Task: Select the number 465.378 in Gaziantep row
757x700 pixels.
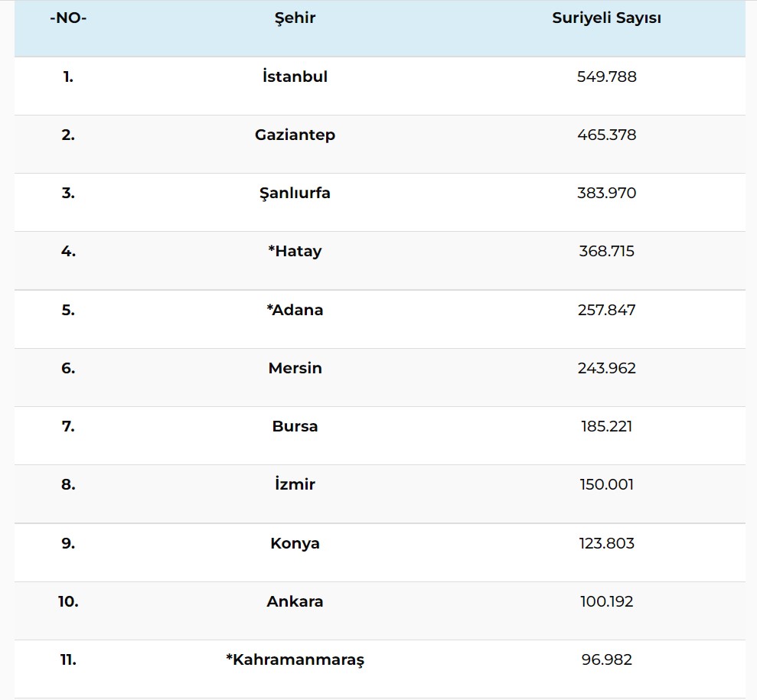Action: pyautogui.click(x=606, y=135)
